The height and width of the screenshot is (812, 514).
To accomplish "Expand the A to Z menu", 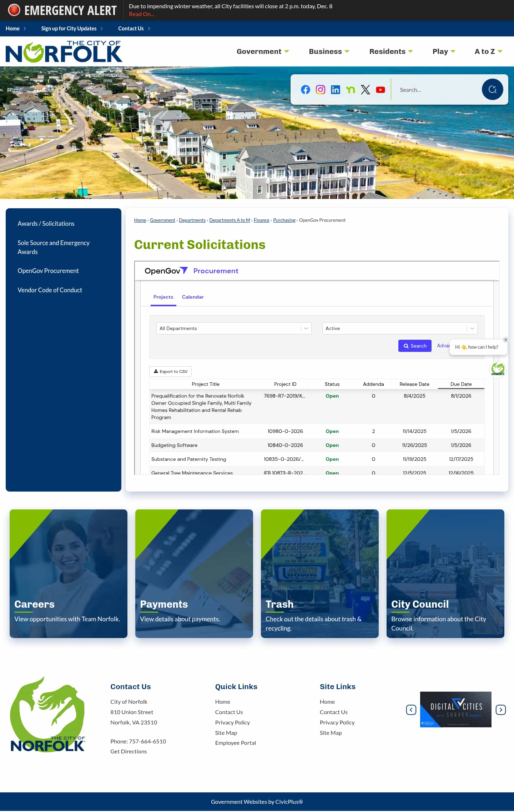I will pyautogui.click(x=488, y=51).
